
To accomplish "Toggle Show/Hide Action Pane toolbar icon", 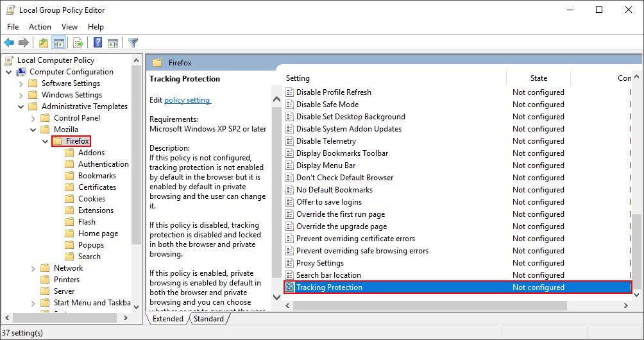I will point(113,42).
